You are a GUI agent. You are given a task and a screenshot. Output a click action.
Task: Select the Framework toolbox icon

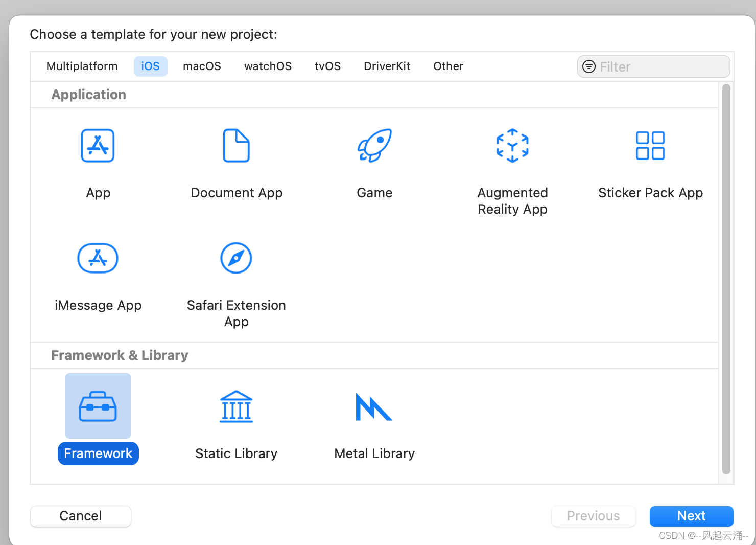[98, 406]
